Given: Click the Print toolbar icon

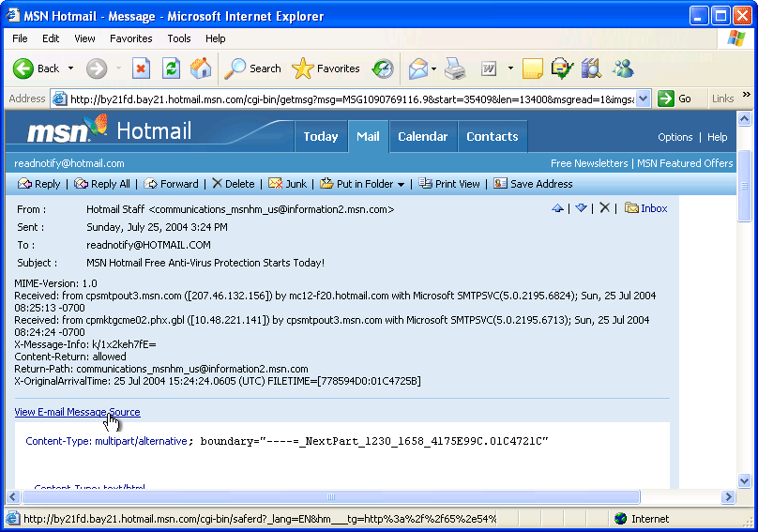Looking at the screenshot, I should coord(455,68).
